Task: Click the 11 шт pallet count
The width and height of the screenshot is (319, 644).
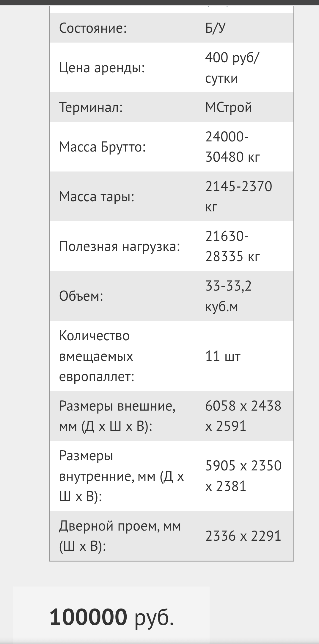Action: 223,356
